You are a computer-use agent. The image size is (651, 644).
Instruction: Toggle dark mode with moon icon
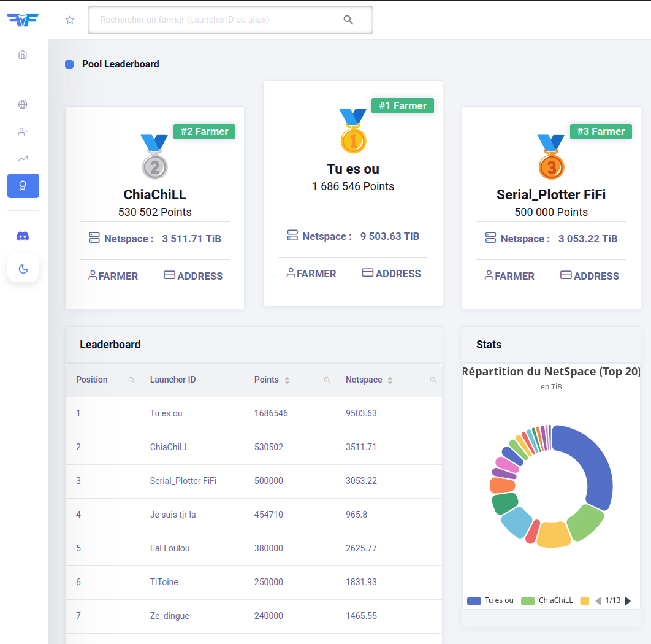pyautogui.click(x=23, y=269)
